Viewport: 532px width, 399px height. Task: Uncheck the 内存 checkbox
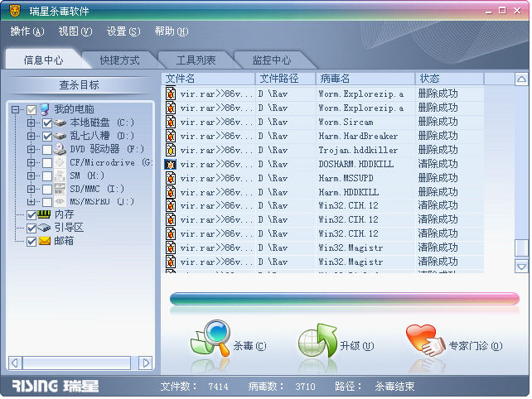(31, 215)
